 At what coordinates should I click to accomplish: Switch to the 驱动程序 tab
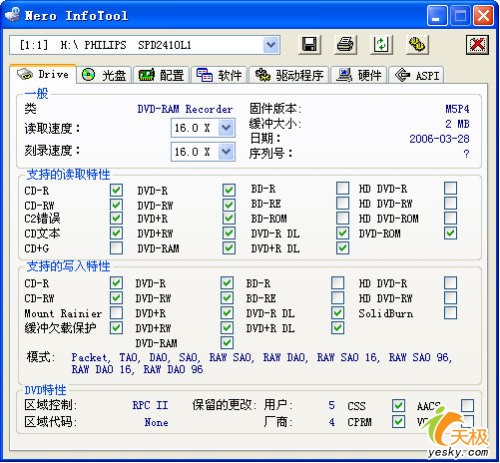[x=289, y=75]
